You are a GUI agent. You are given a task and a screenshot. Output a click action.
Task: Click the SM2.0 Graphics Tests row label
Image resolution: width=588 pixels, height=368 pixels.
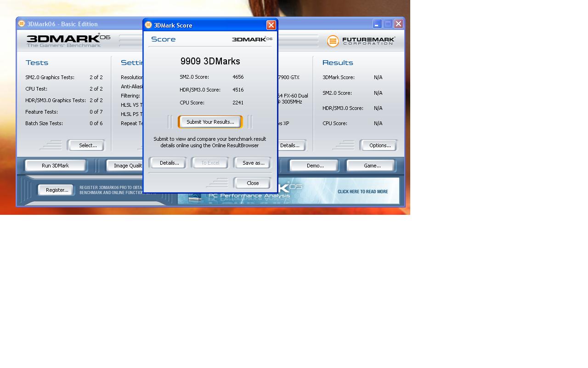point(50,78)
